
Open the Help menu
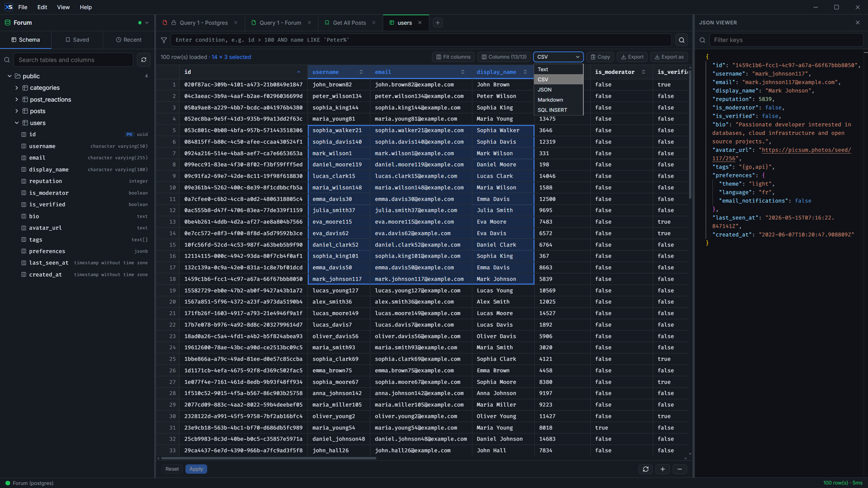pos(86,7)
